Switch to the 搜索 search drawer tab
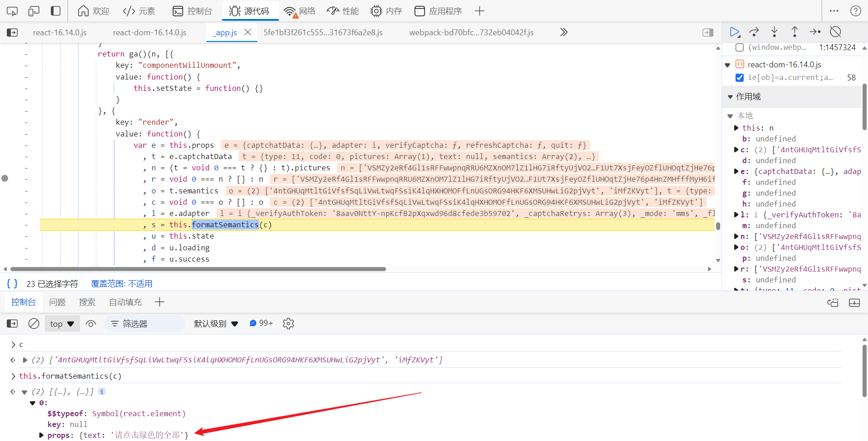 (87, 302)
